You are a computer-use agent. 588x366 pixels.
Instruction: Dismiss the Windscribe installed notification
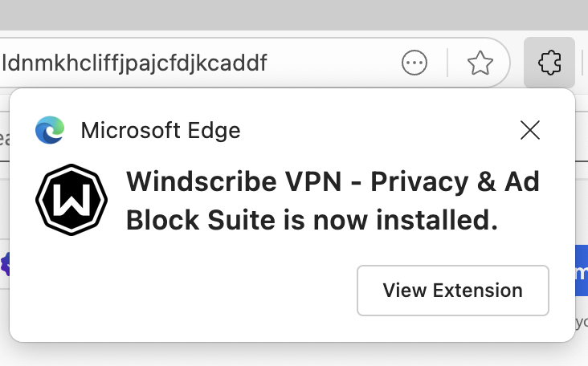coord(530,130)
